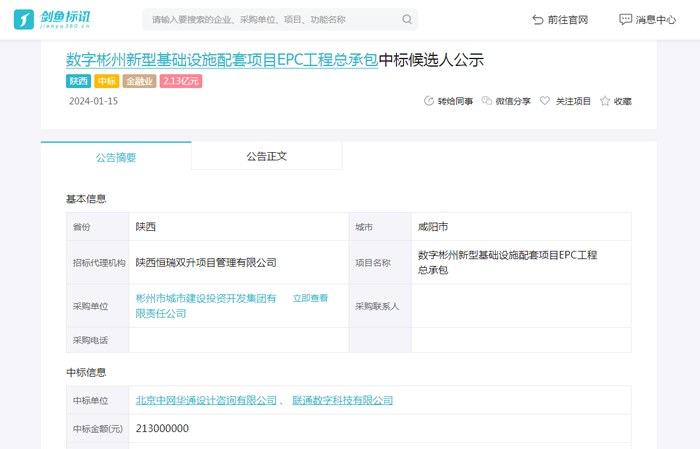Click the 收藏 star icon
The image size is (700, 449).
605,101
